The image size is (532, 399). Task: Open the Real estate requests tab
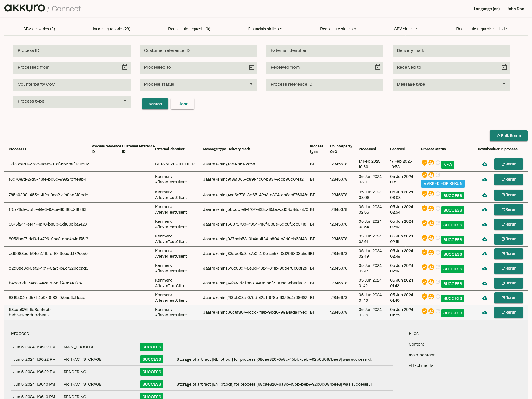(189, 29)
